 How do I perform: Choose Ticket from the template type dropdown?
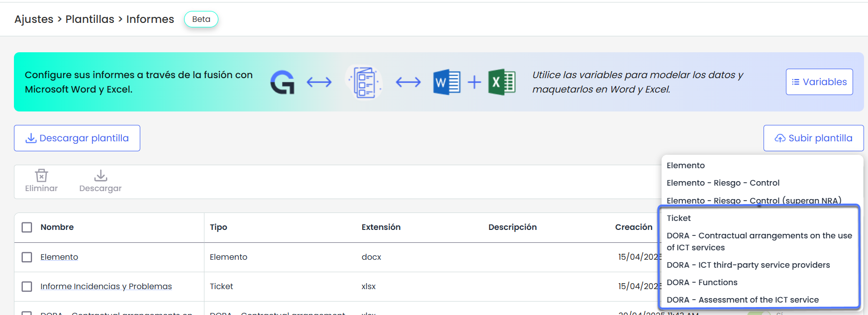678,218
